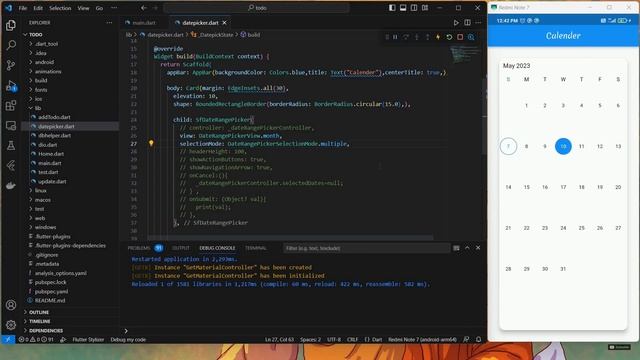This screenshot has width=640, height=360.
Task: Run the Dart file with play icon
Action: [456, 23]
